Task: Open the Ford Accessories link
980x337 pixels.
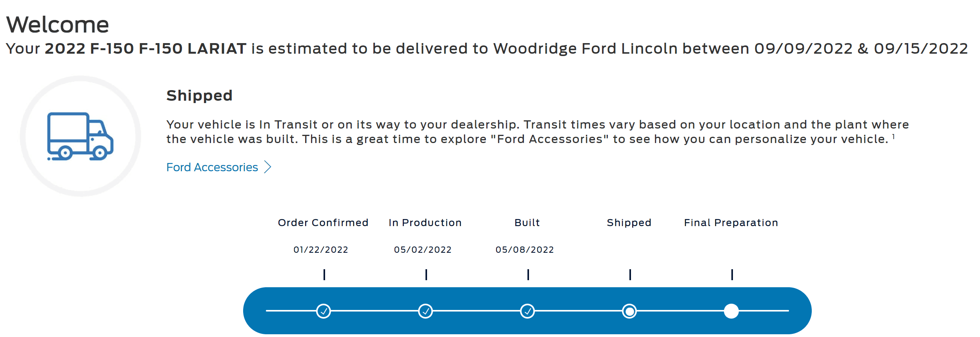Action: click(212, 167)
